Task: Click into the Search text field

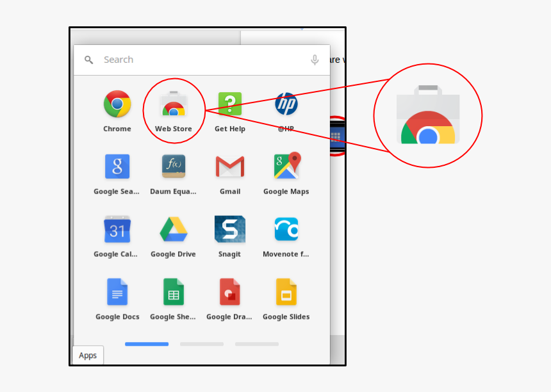Action: coord(202,60)
